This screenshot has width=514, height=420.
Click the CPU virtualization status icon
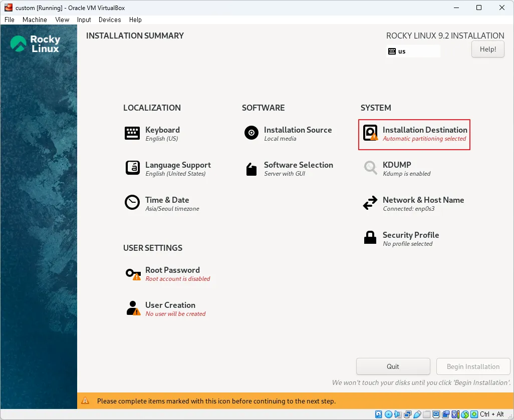pyautogui.click(x=455, y=414)
